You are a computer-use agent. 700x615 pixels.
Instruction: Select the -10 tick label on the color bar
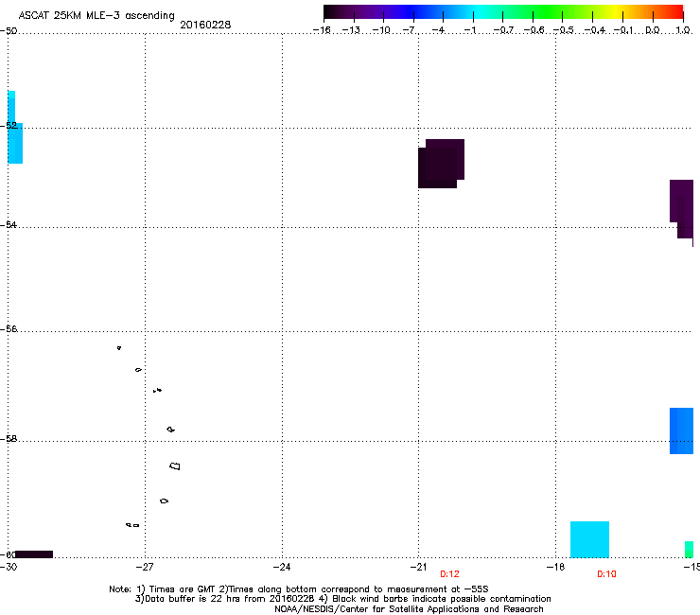pos(381,30)
